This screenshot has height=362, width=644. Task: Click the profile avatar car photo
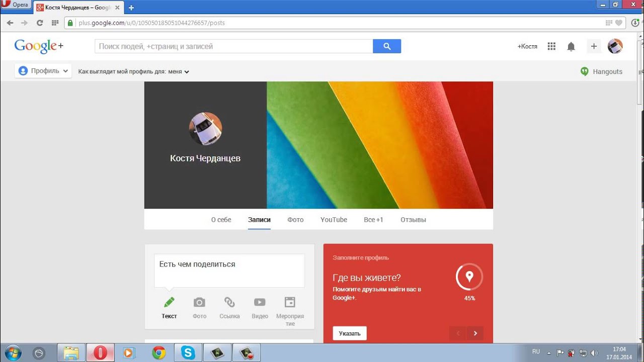click(x=205, y=129)
